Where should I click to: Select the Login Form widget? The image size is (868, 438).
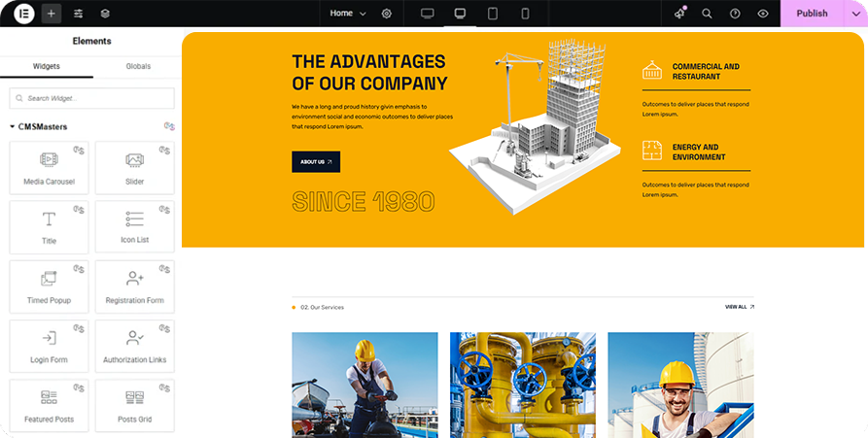[x=49, y=346]
